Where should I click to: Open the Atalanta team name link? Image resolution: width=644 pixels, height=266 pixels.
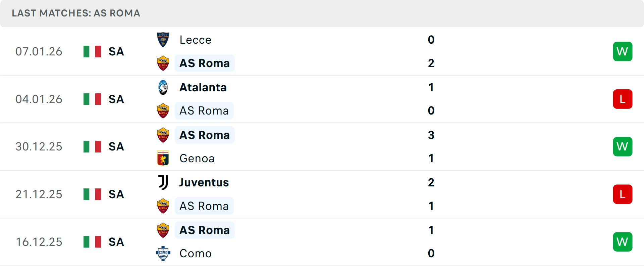tap(203, 87)
